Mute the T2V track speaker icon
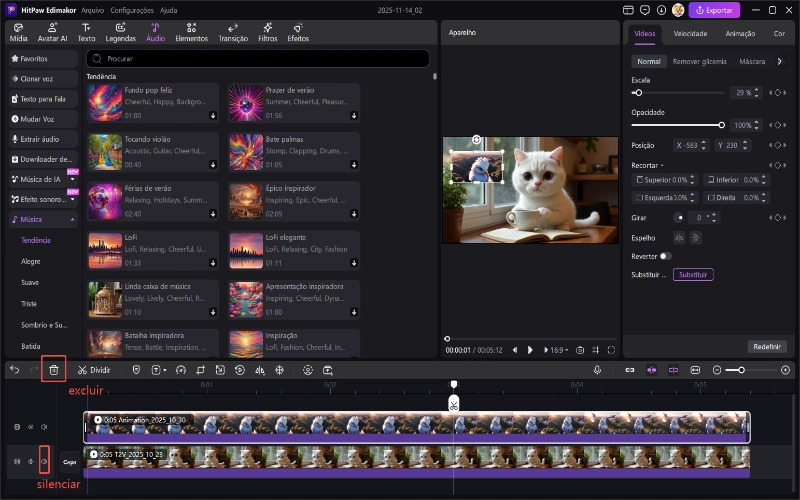 point(44,461)
